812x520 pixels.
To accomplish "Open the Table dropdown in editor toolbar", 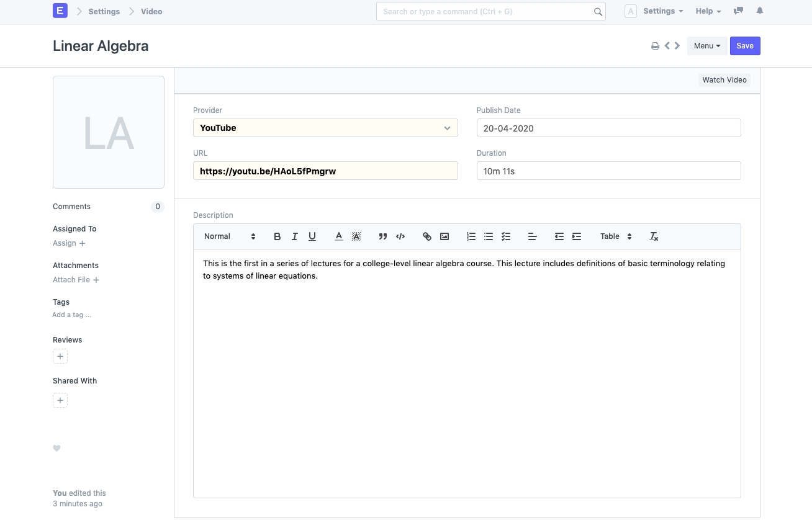I will tap(616, 236).
